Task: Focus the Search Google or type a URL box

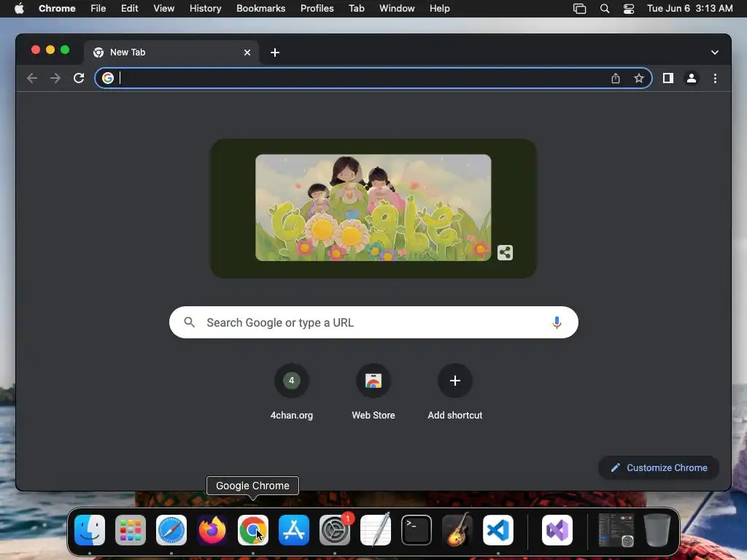Action: point(373,322)
